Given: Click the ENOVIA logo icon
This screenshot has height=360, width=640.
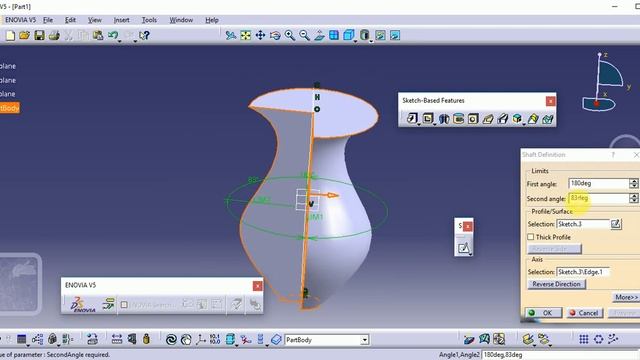Looking at the screenshot, I should coord(83,305).
